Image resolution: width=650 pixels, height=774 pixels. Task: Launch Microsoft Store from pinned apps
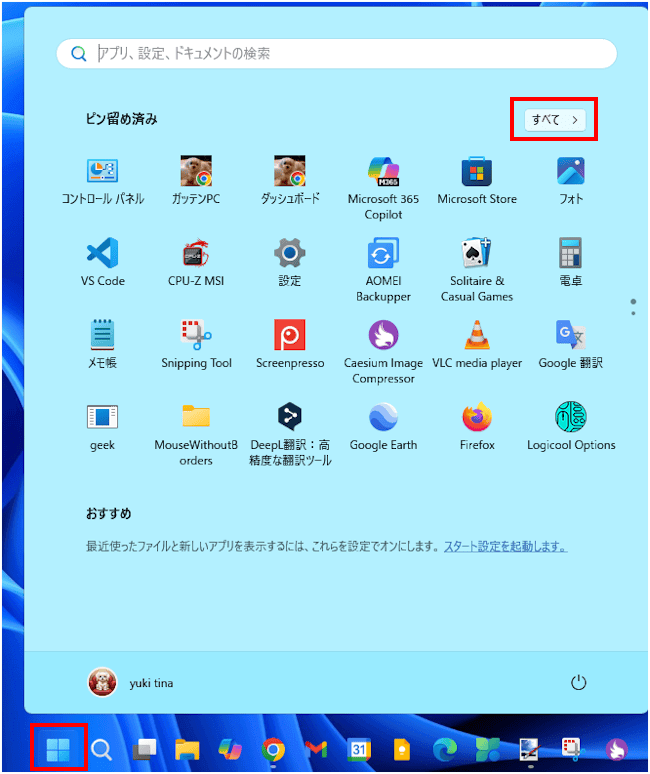[x=477, y=181]
